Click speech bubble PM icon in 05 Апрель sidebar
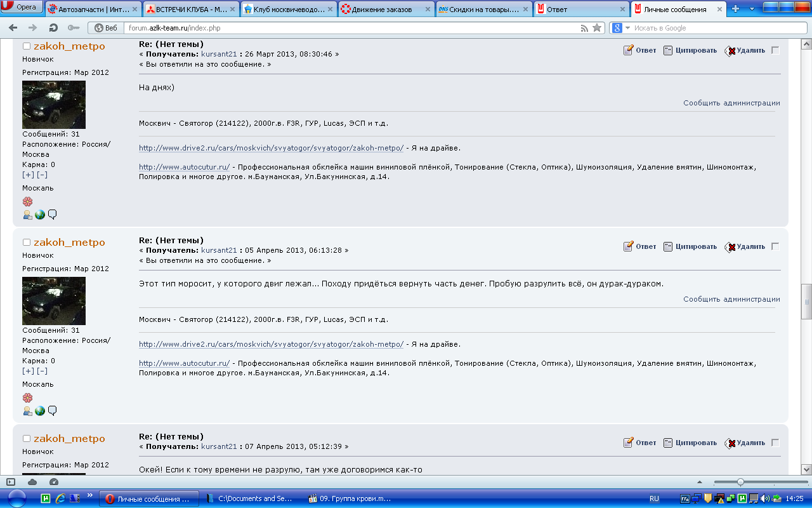 coord(52,411)
